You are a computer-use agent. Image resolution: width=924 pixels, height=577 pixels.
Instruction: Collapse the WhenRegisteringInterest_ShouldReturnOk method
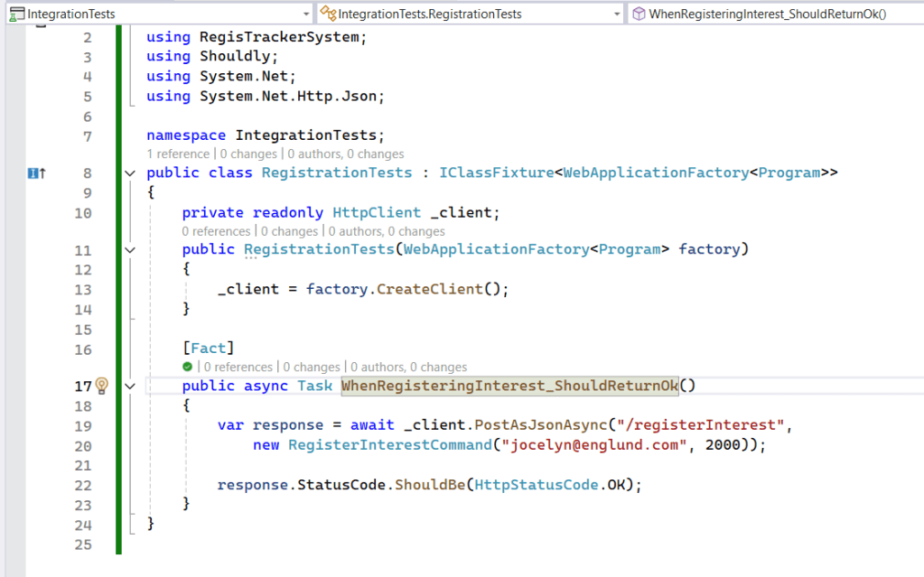click(129, 386)
